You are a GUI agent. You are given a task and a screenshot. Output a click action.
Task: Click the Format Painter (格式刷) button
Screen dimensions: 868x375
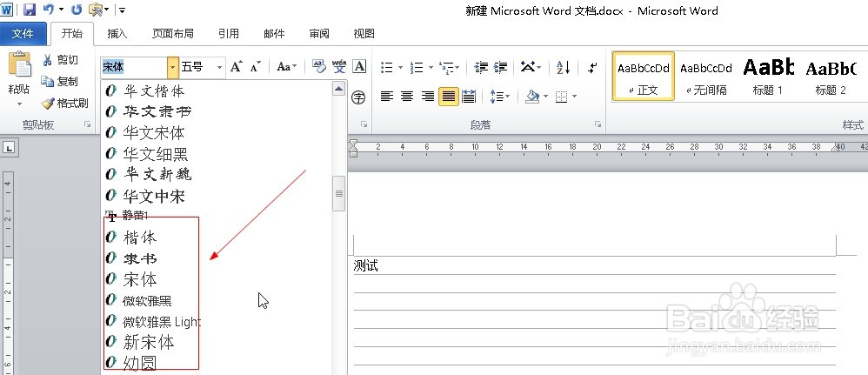64,103
